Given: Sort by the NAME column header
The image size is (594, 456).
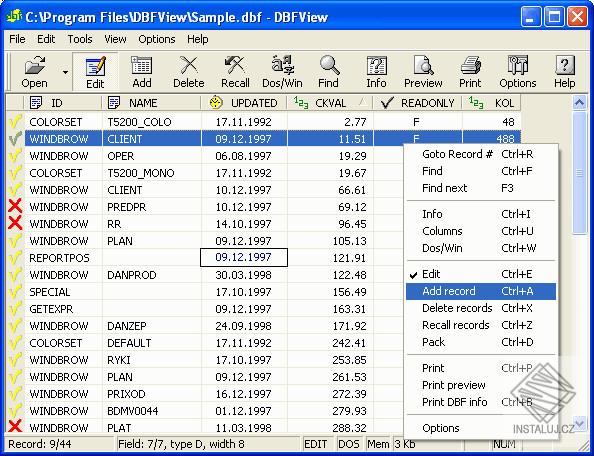Looking at the screenshot, I should tap(152, 103).
